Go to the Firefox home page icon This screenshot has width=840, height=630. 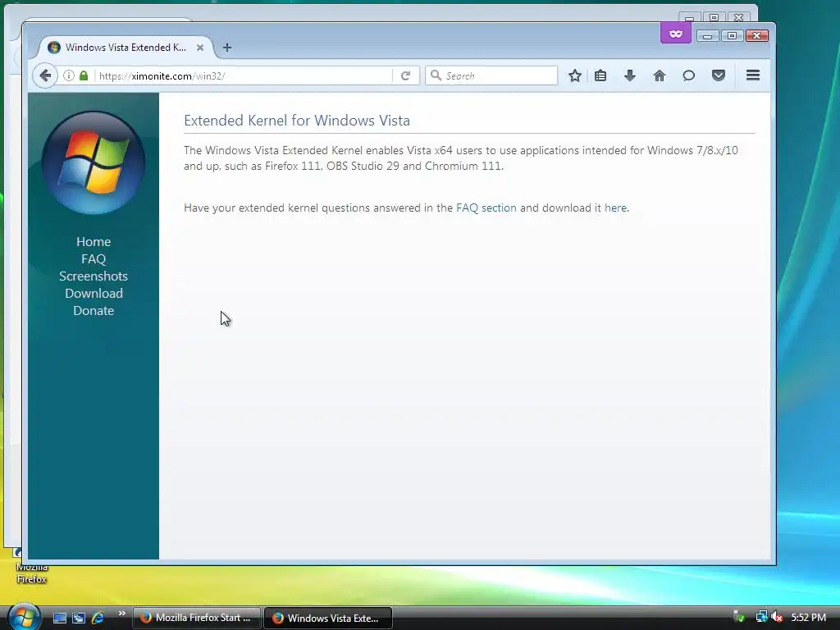coord(660,75)
